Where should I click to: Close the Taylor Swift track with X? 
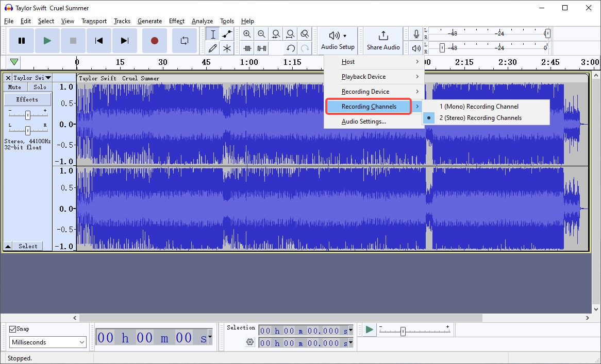8,78
